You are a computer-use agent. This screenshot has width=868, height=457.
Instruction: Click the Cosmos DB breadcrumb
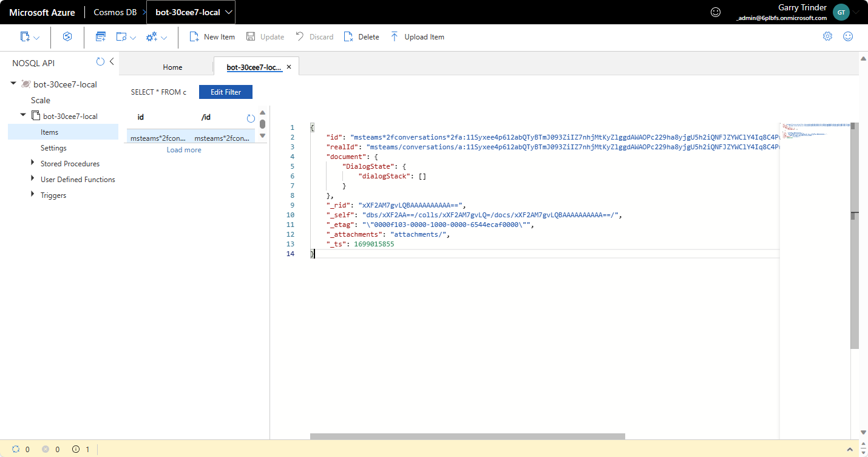(x=115, y=12)
